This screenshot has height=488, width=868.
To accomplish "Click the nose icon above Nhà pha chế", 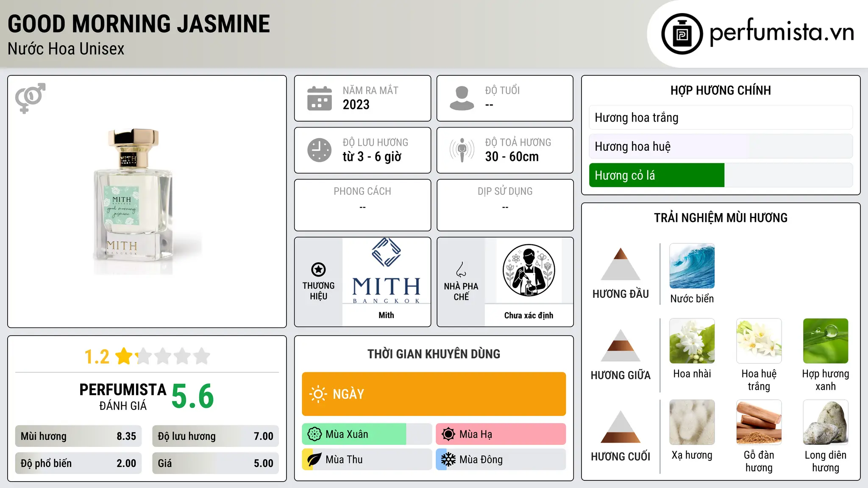I will coord(461,269).
